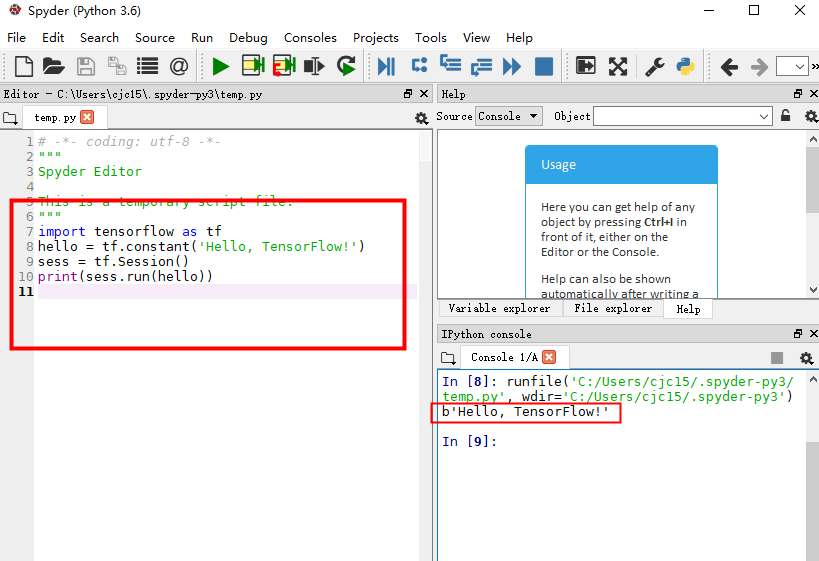The width and height of the screenshot is (819, 561).
Task: Open file with the folder icon
Action: coord(53,66)
